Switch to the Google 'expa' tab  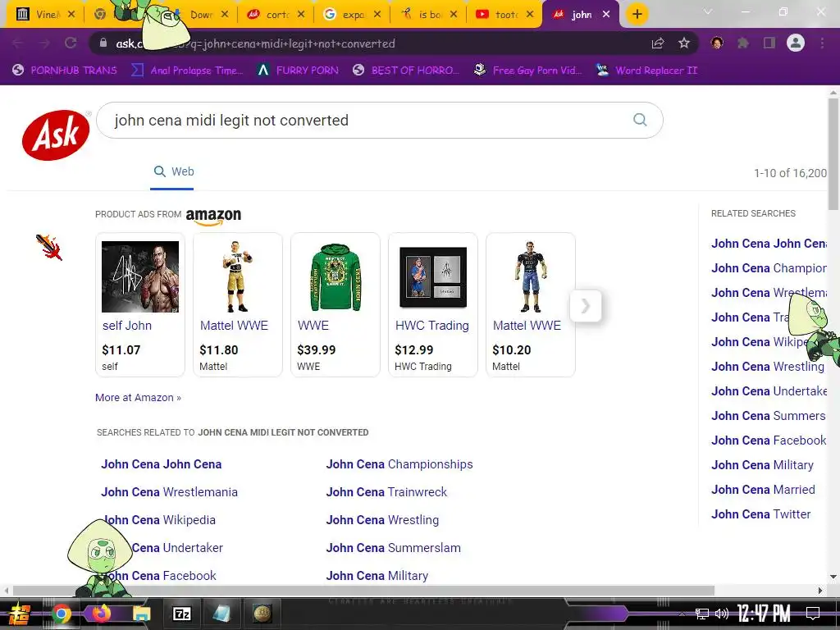353,15
